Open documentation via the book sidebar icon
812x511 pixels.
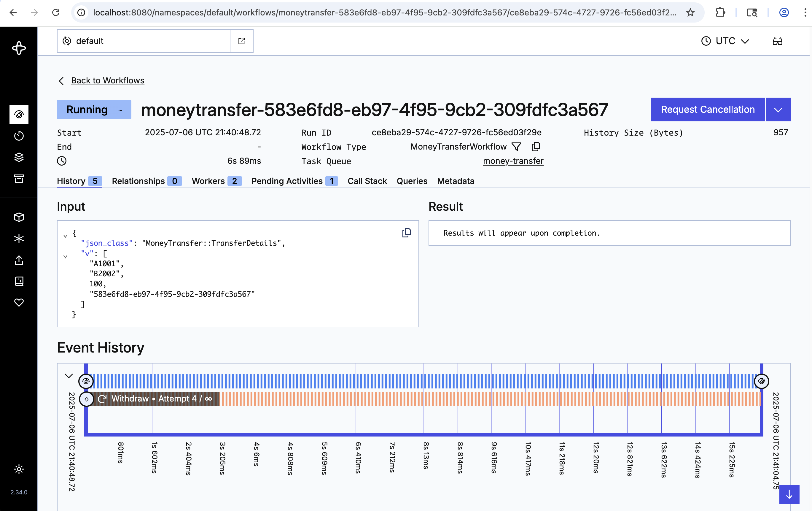19,282
